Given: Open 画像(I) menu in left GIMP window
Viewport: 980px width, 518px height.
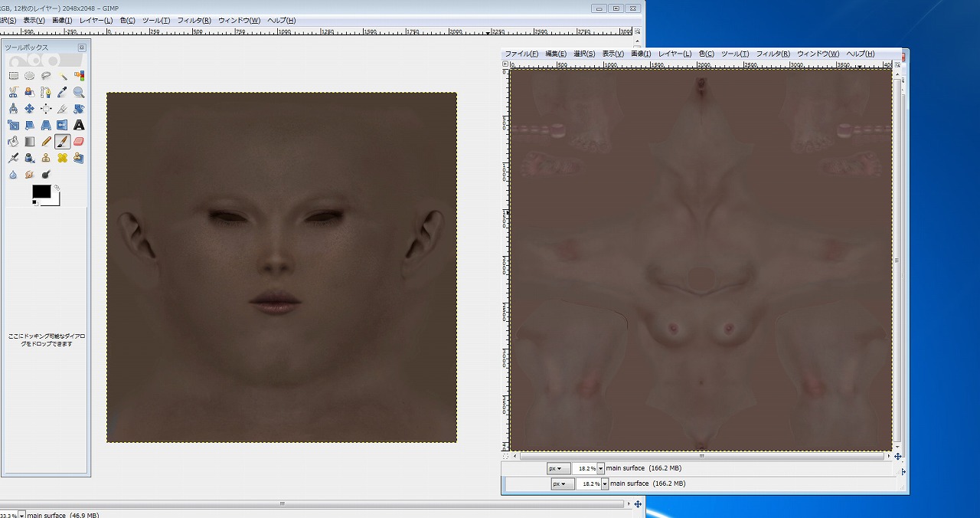Looking at the screenshot, I should pyautogui.click(x=62, y=21).
